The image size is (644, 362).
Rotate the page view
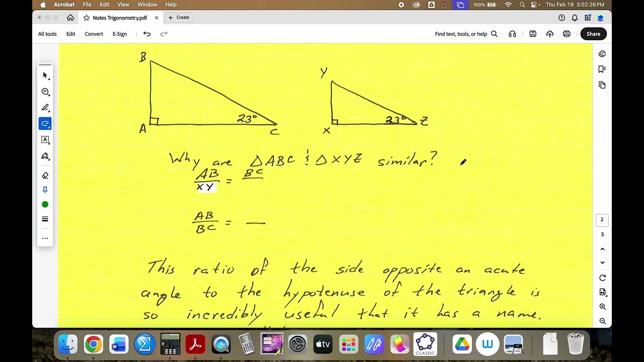click(x=602, y=278)
